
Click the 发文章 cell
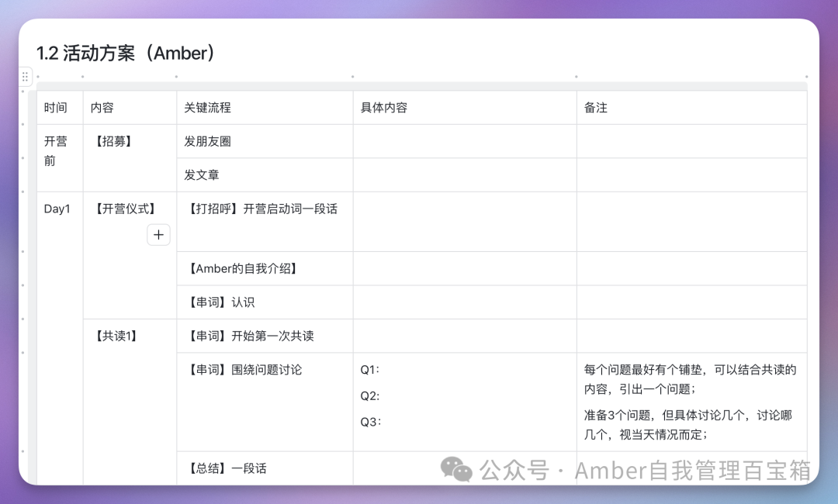coord(265,175)
